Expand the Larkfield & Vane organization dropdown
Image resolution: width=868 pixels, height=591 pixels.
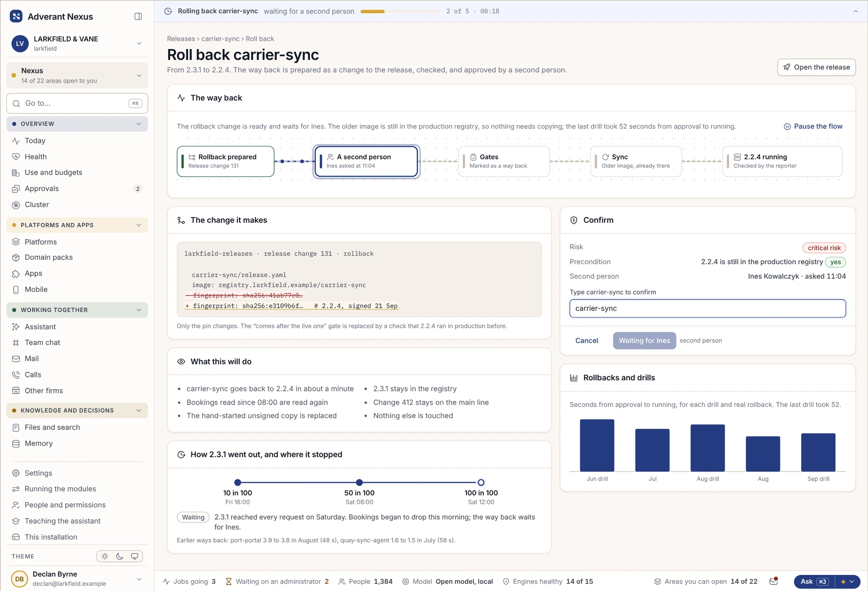pos(139,43)
